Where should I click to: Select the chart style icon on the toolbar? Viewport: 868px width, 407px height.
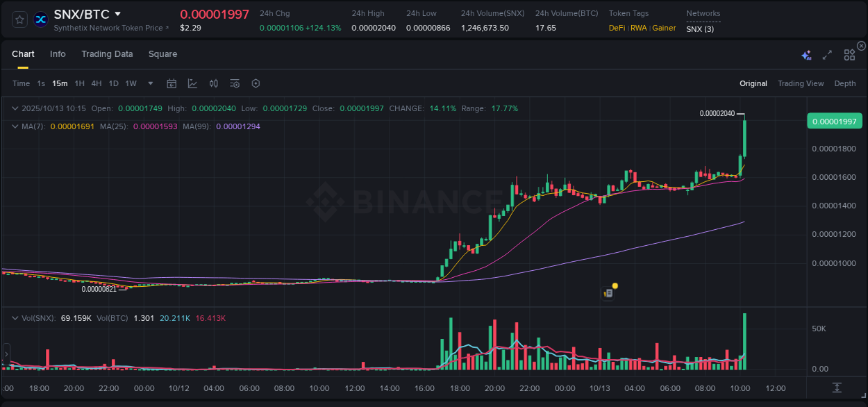coord(192,83)
